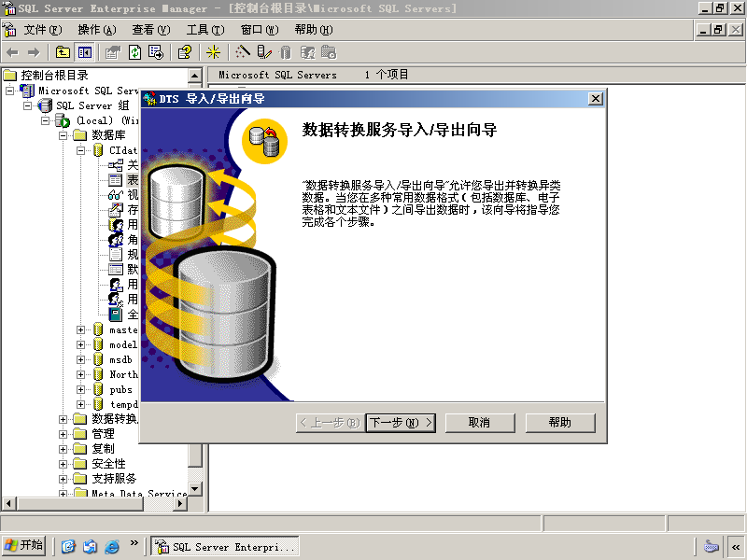Click 下一步(N) in DTS wizard

coord(401,423)
